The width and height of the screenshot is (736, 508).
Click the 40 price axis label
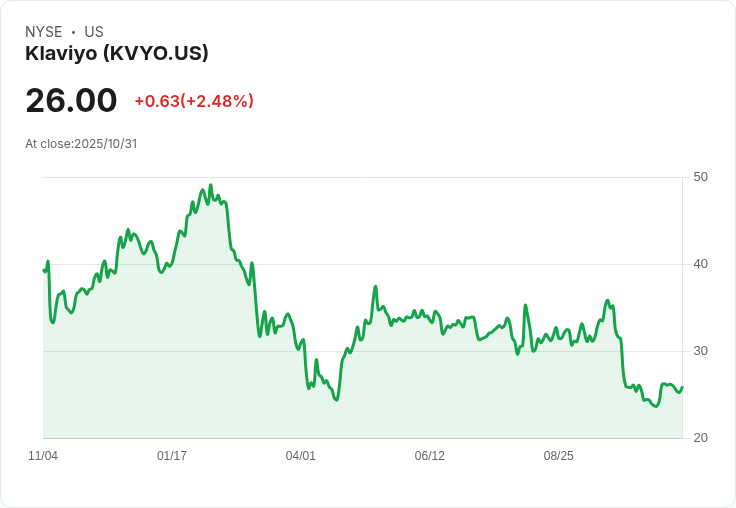(x=701, y=264)
